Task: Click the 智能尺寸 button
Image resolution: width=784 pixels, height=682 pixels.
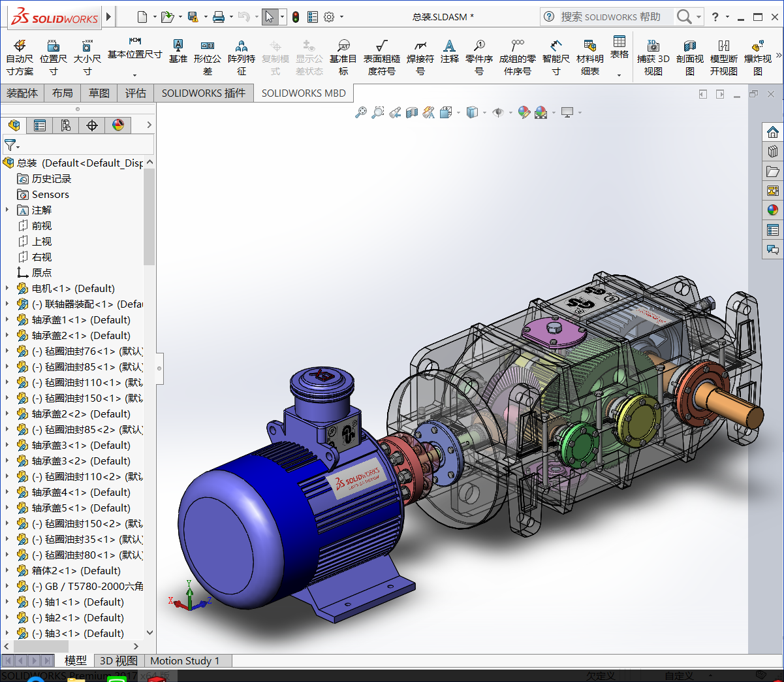Action: click(556, 57)
